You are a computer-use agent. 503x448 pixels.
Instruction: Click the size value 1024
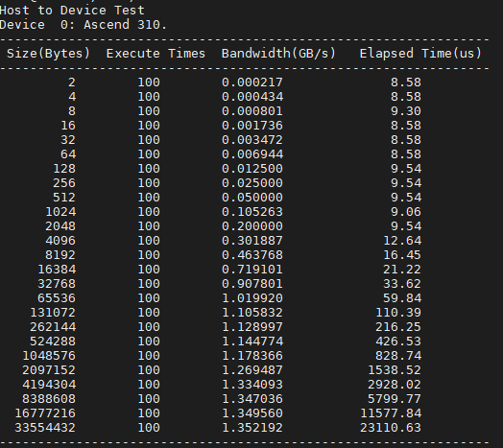tap(60, 212)
